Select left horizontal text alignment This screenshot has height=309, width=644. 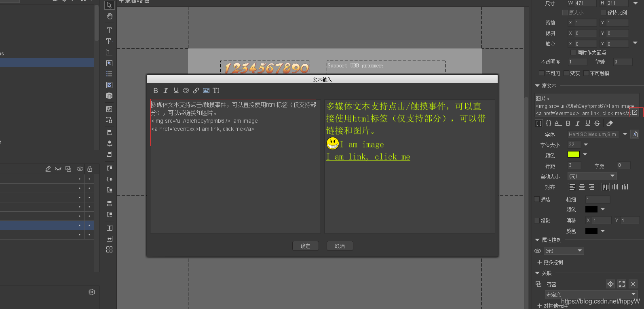572,187
